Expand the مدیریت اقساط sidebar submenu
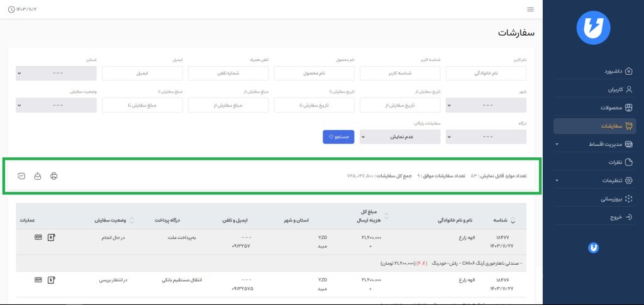The width and height of the screenshot is (644, 305). pyautogui.click(x=595, y=144)
